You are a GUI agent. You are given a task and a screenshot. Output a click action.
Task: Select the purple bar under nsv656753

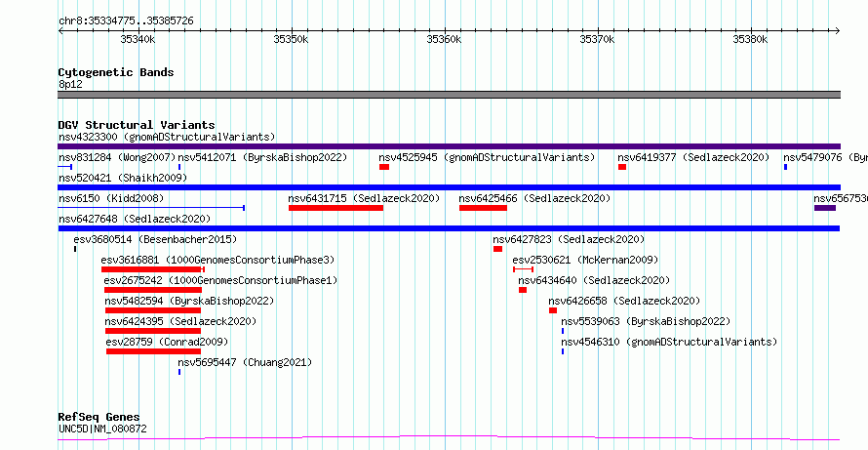click(825, 208)
